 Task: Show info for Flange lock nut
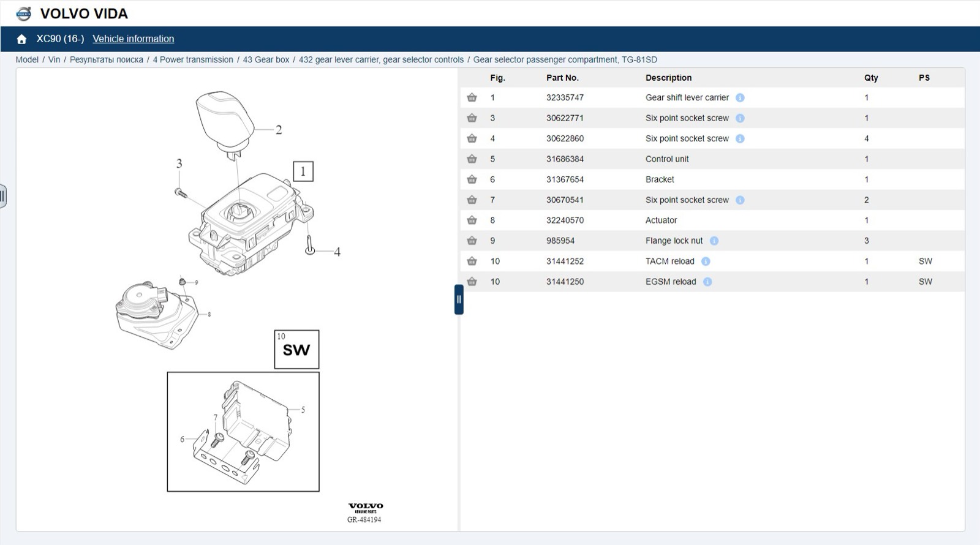pos(714,241)
